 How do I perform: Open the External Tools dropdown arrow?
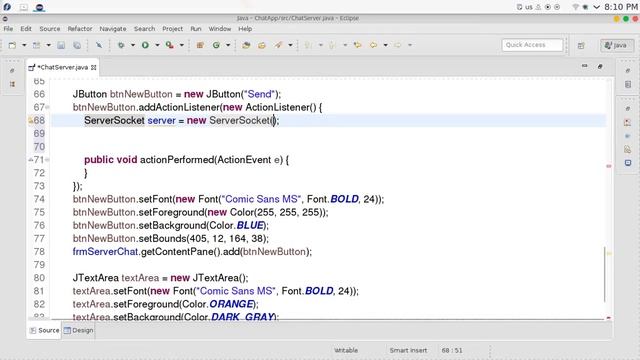click(x=182, y=45)
